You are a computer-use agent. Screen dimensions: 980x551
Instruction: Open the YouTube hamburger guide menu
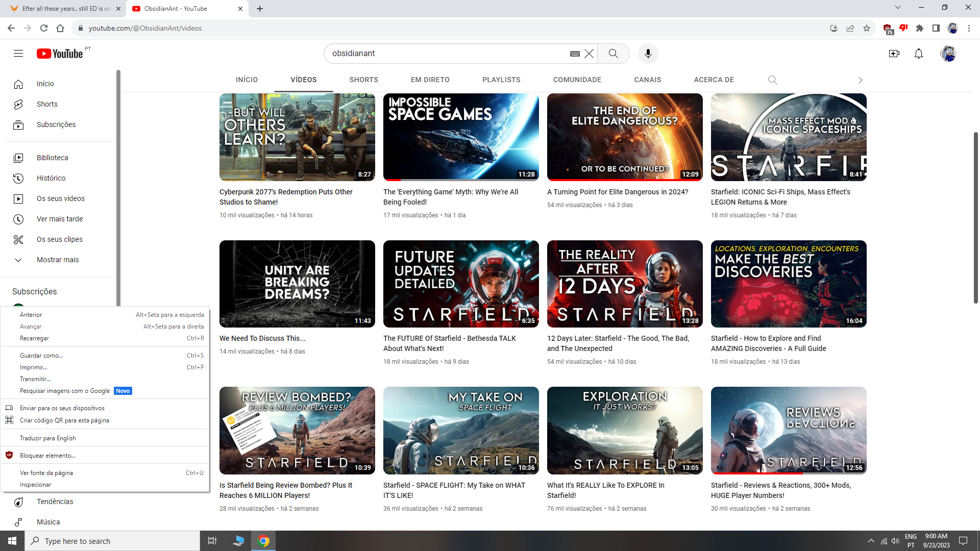click(x=18, y=54)
